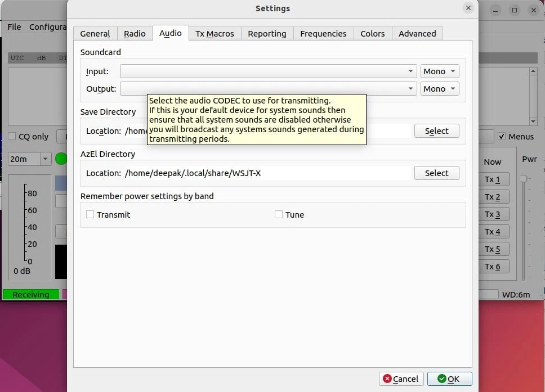Click the green indicator circle beside band selector
Image resolution: width=545 pixels, height=392 pixels.
[61, 159]
